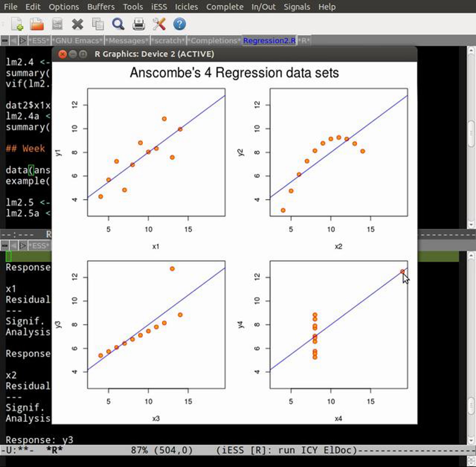The image size is (476, 467).
Task: Click the X icon to kill the buffer
Action: (78, 24)
